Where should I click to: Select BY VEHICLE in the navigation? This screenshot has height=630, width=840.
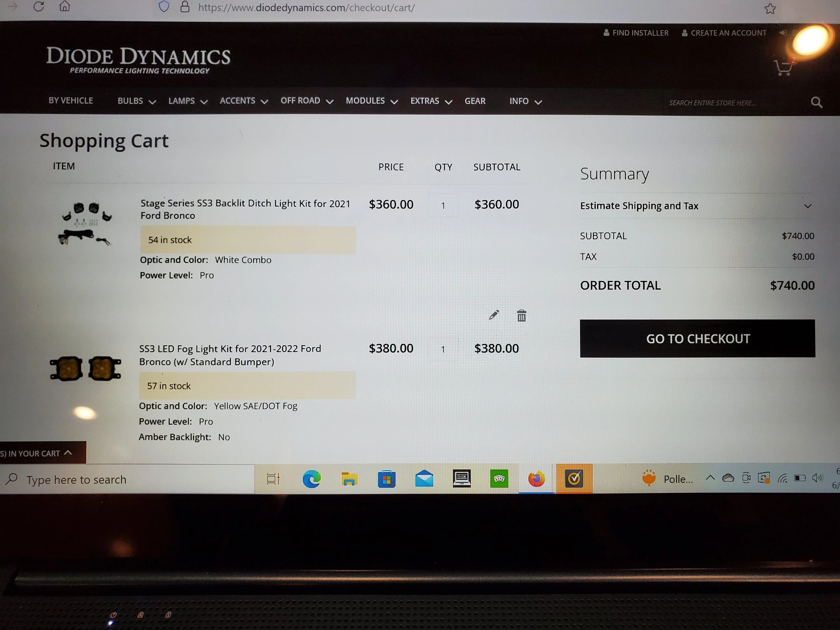pyautogui.click(x=71, y=101)
